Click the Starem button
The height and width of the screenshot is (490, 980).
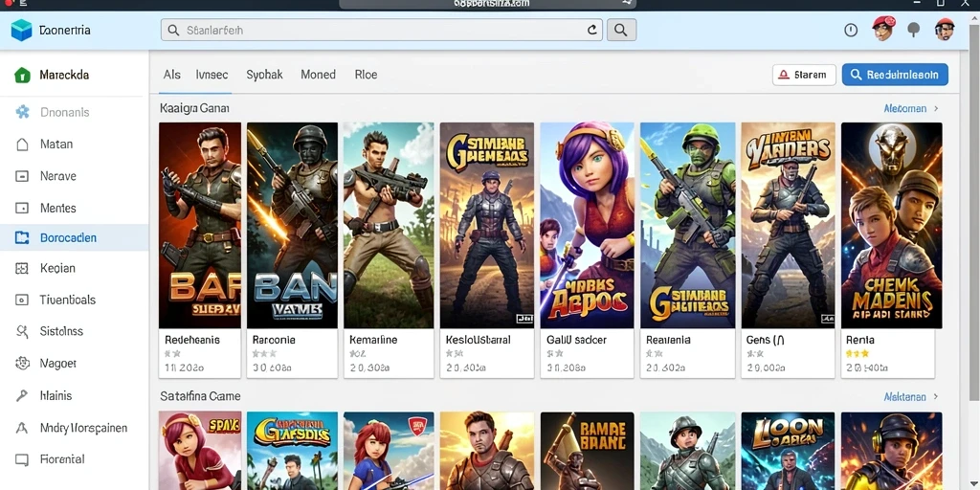[804, 75]
